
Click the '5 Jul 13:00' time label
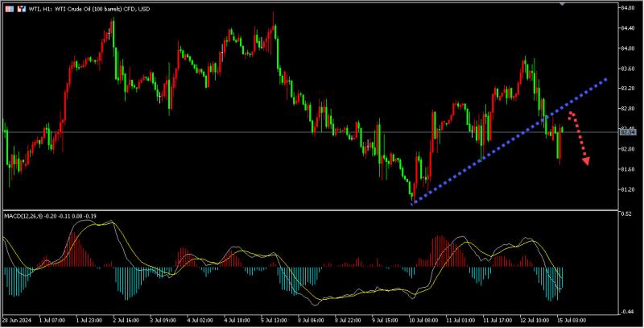pyautogui.click(x=274, y=320)
